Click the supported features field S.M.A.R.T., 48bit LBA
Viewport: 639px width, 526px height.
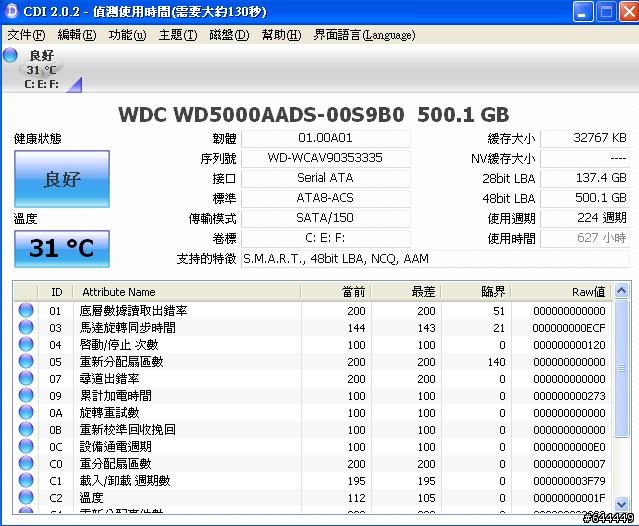tap(435, 259)
